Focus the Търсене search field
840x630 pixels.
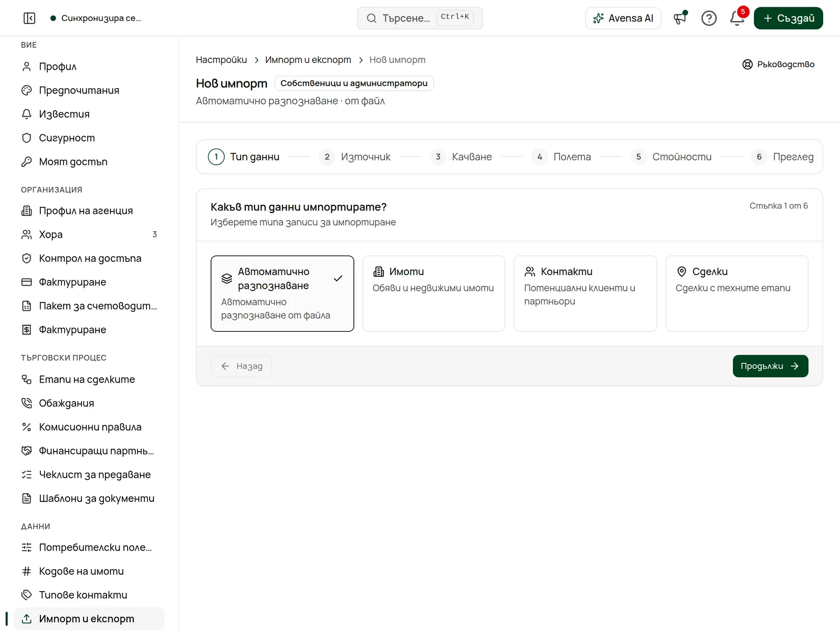coord(420,18)
